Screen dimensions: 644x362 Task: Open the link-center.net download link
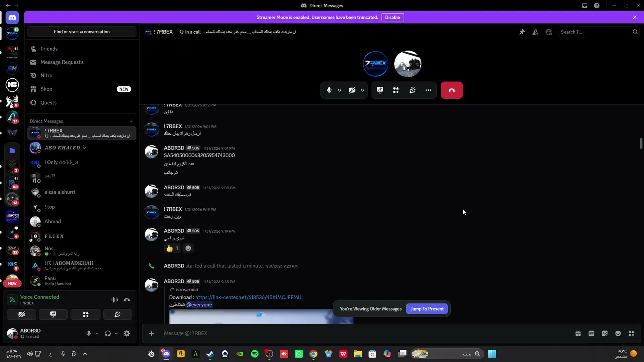point(249,297)
